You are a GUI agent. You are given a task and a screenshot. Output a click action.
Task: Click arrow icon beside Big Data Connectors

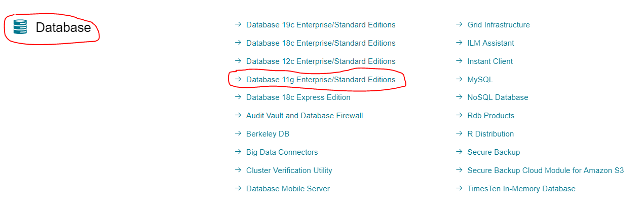(238, 152)
